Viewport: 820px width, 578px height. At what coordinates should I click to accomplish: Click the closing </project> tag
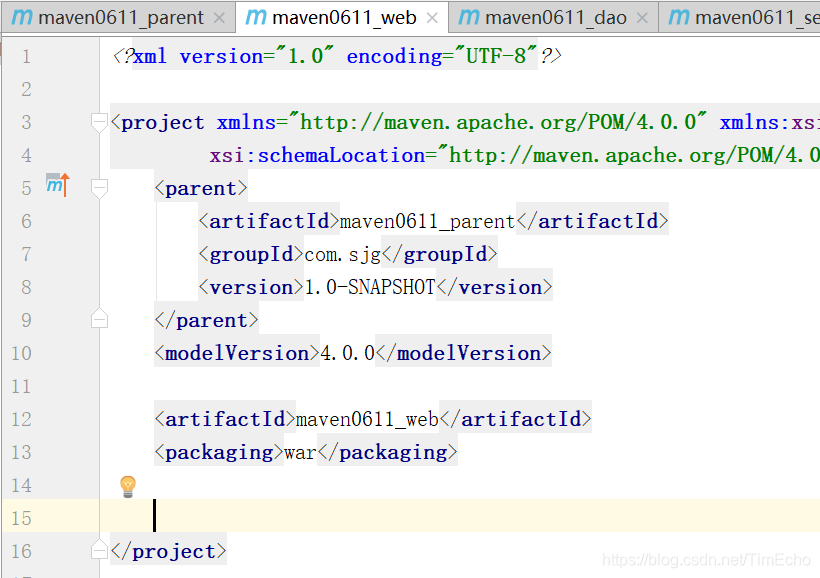point(168,551)
